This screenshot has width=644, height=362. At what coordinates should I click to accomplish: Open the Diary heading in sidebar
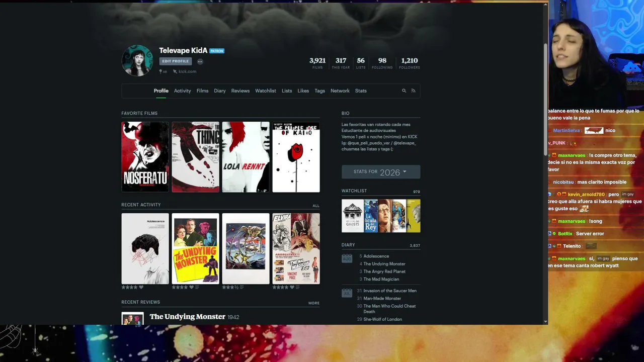(348, 245)
